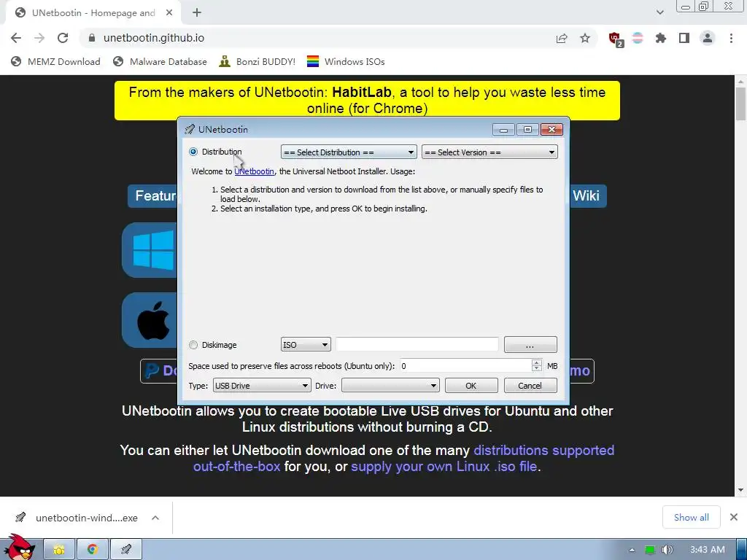This screenshot has width=747, height=560.
Task: Decrease the persistent space with down arrow
Action: [x=537, y=369]
